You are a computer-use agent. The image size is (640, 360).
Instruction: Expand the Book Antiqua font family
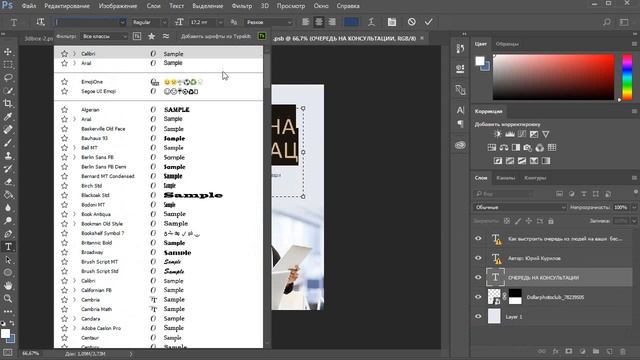pos(74,214)
